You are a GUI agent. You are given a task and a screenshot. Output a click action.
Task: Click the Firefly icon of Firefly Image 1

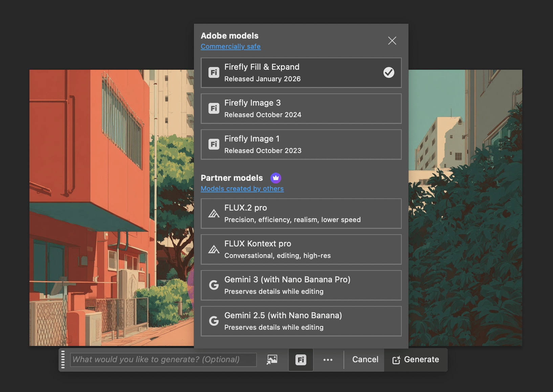pyautogui.click(x=214, y=144)
